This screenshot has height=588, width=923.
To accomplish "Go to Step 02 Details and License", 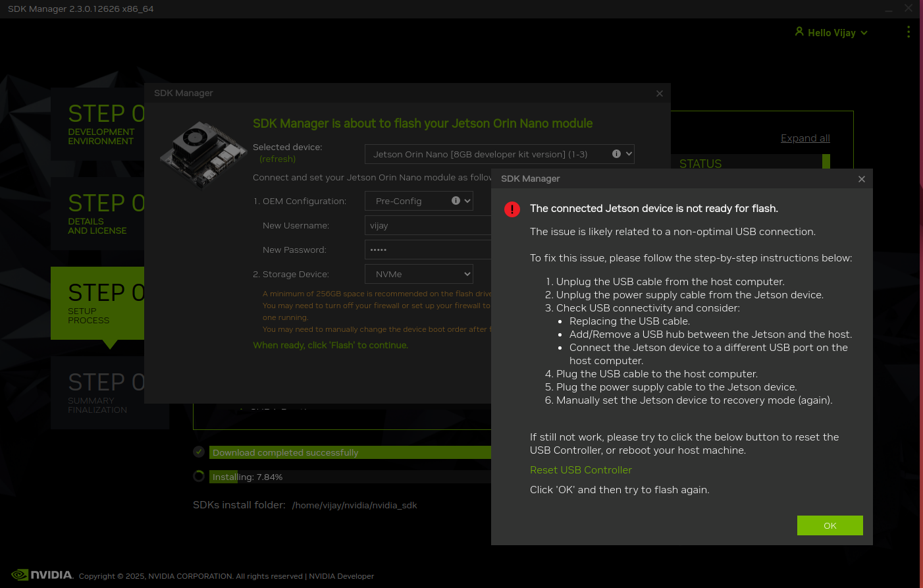I will (97, 213).
